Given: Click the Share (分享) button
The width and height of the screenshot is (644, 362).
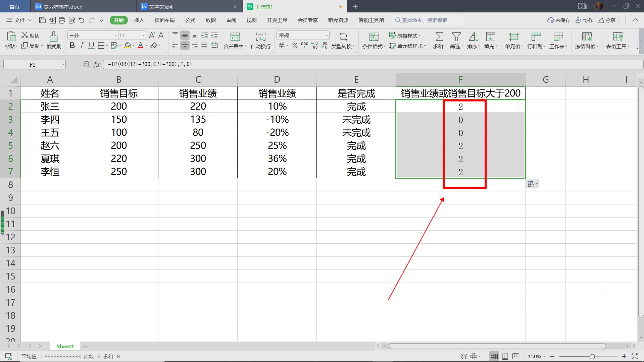Looking at the screenshot, I should [606, 20].
